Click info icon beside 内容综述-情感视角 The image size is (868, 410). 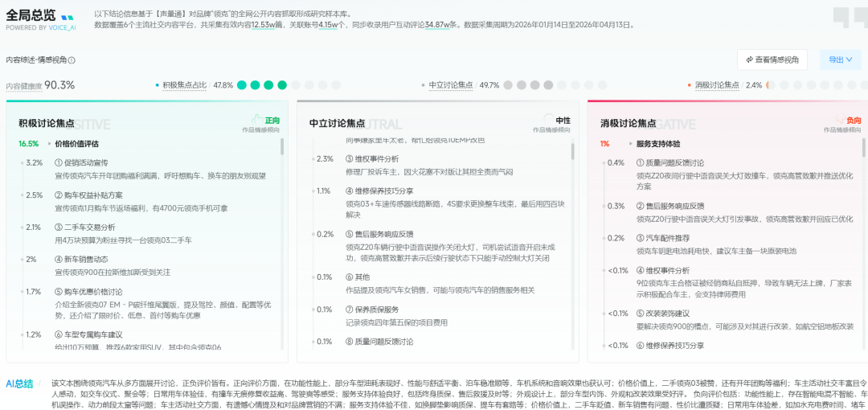coord(72,60)
